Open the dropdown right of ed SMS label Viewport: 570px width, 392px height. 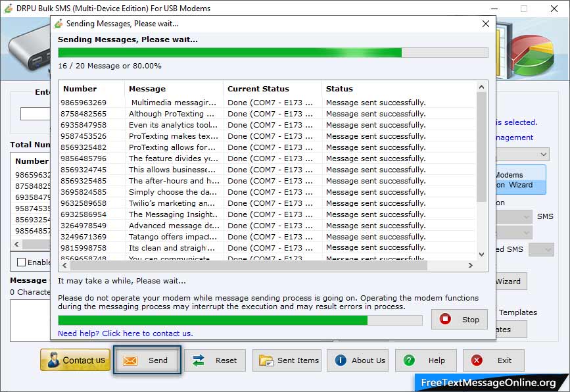click(x=541, y=250)
